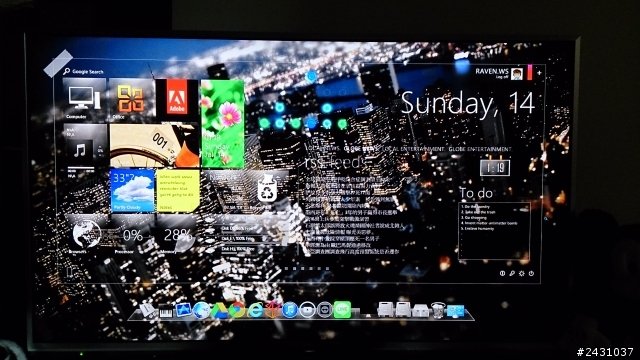Open the first drive icon in the dock
The width and height of the screenshot is (640, 360).
tap(385, 310)
